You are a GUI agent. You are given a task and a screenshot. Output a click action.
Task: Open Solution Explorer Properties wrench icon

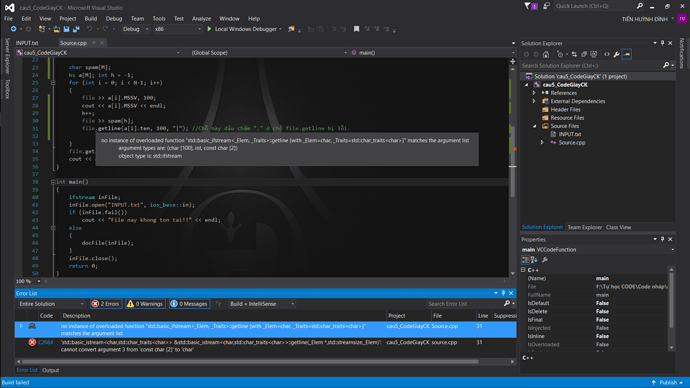(x=617, y=55)
